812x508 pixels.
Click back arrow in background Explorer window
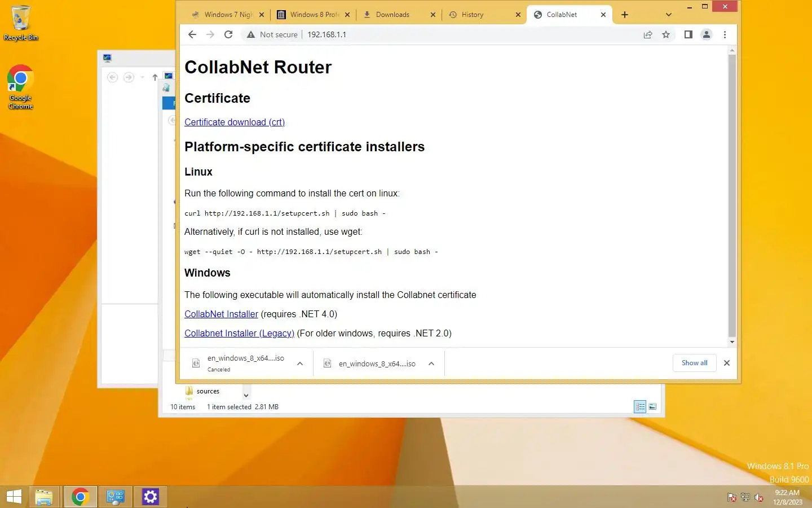(x=112, y=77)
